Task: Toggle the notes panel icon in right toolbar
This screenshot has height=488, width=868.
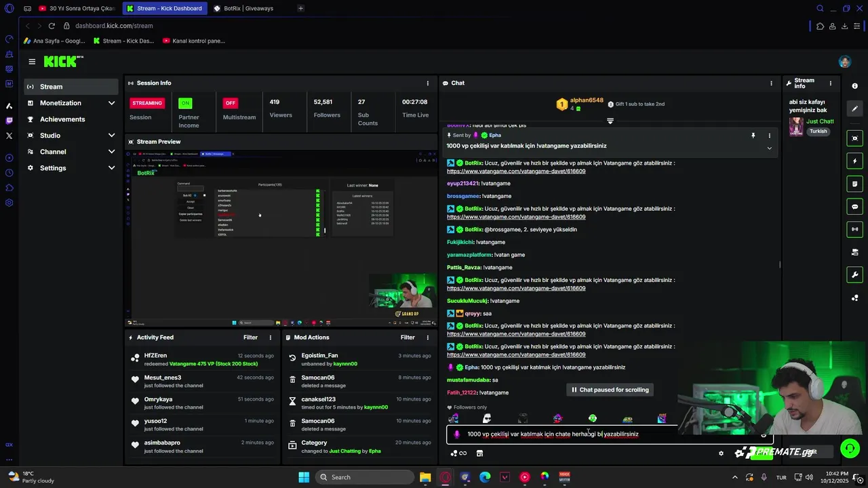Action: 854,184
